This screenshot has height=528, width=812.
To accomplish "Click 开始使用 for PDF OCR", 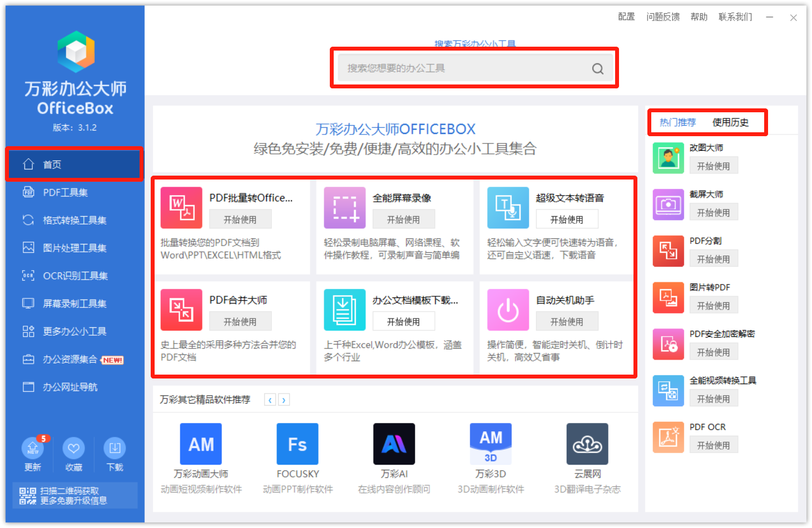I will click(714, 446).
